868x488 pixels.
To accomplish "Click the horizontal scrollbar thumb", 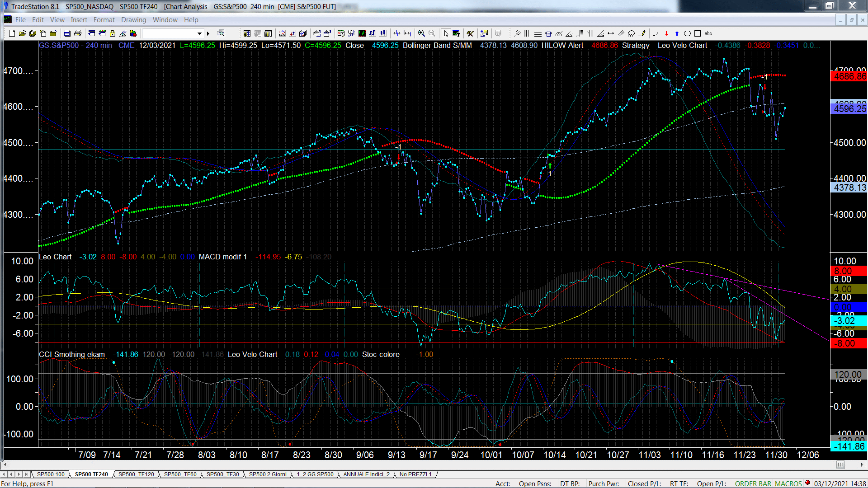I will coord(840,465).
